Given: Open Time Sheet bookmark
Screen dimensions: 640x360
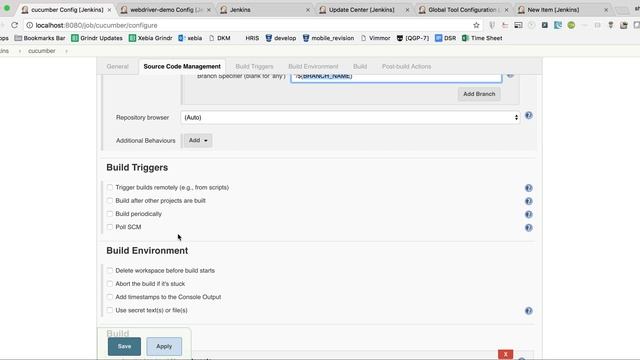Looking at the screenshot, I should click(x=482, y=38).
